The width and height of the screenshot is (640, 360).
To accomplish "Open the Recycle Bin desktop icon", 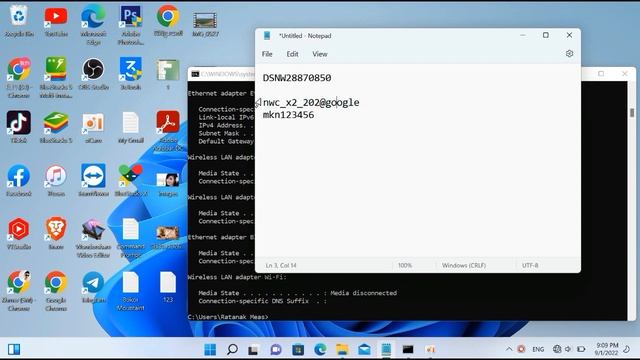I will 18,21.
